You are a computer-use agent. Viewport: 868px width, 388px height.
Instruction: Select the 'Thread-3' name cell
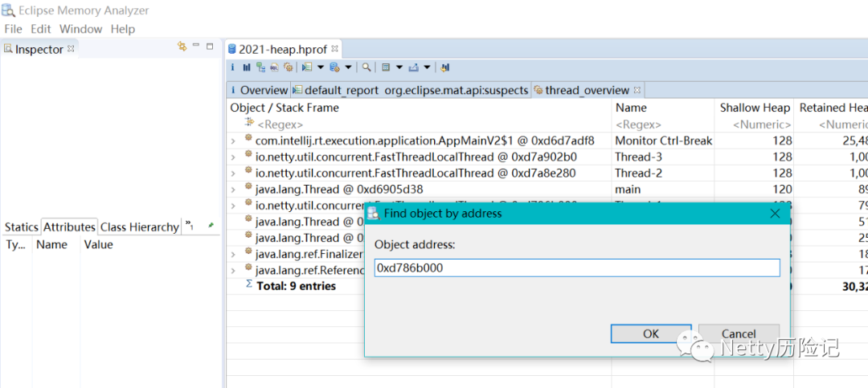638,157
